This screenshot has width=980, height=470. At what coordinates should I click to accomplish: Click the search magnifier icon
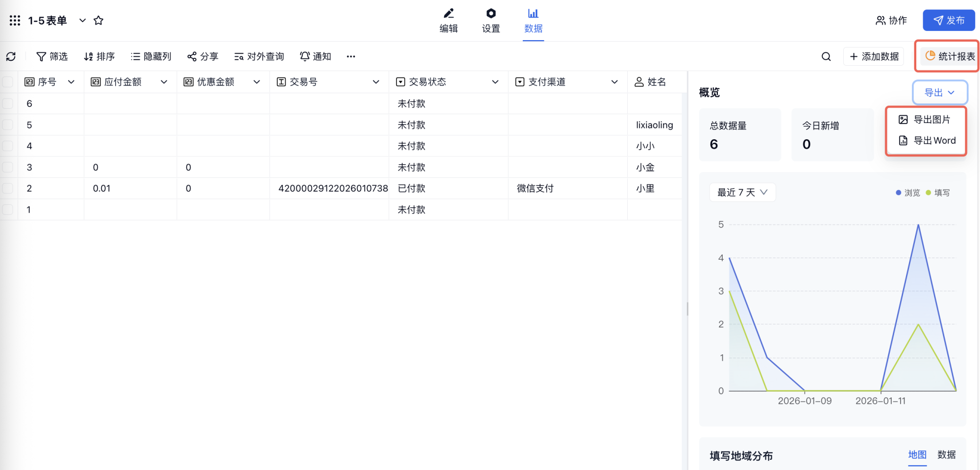coord(826,56)
